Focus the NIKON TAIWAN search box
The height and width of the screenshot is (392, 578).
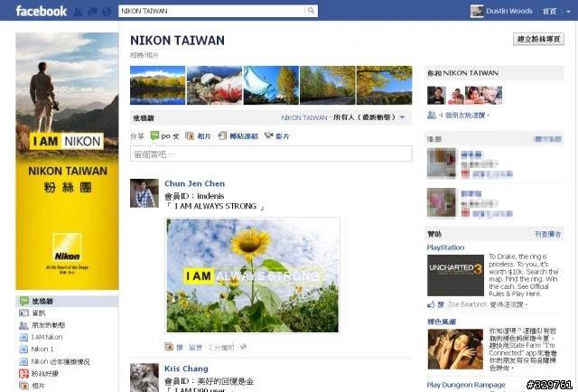tap(211, 11)
